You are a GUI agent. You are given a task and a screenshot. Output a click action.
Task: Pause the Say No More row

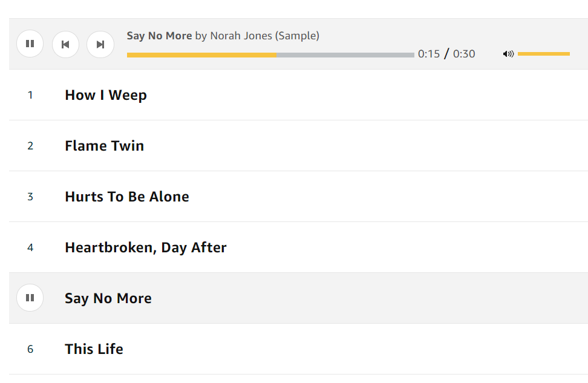(x=30, y=298)
